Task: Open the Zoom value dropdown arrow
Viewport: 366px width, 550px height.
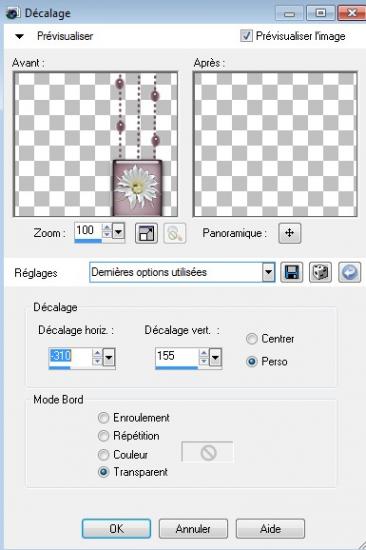Action: coord(119,232)
